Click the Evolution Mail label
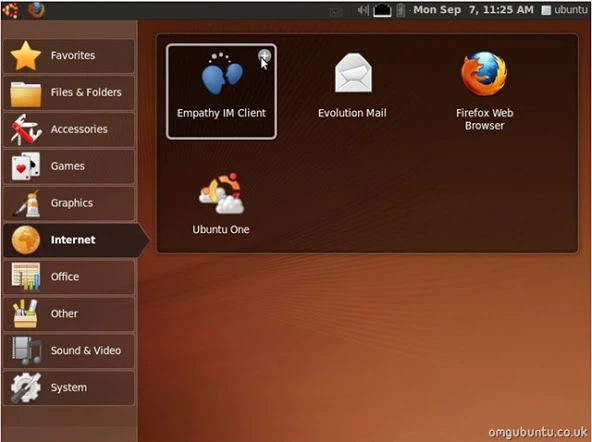The height and width of the screenshot is (442, 592). tap(352, 113)
